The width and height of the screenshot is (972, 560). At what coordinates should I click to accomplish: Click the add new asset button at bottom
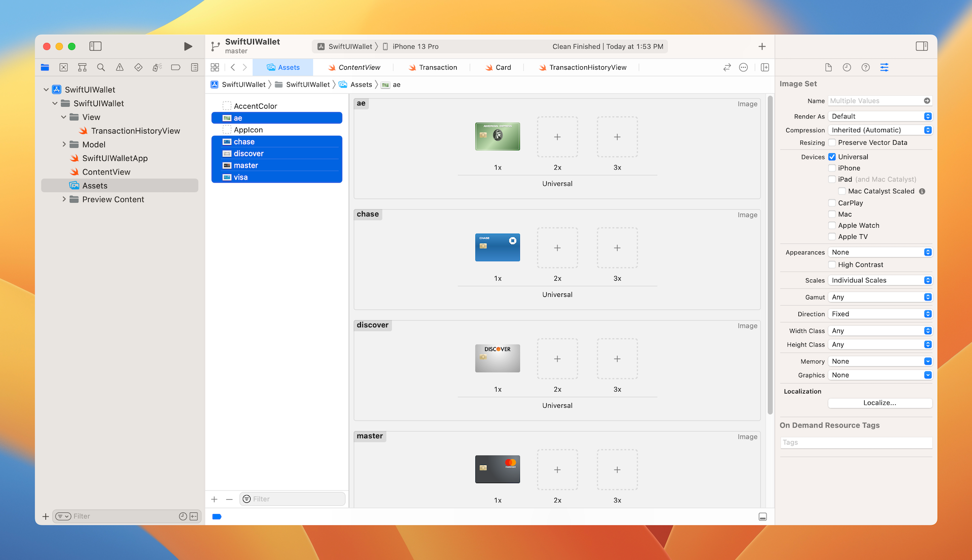214,499
